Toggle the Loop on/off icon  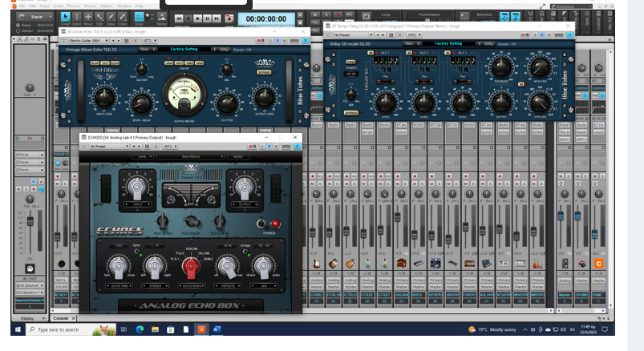[x=367, y=17]
